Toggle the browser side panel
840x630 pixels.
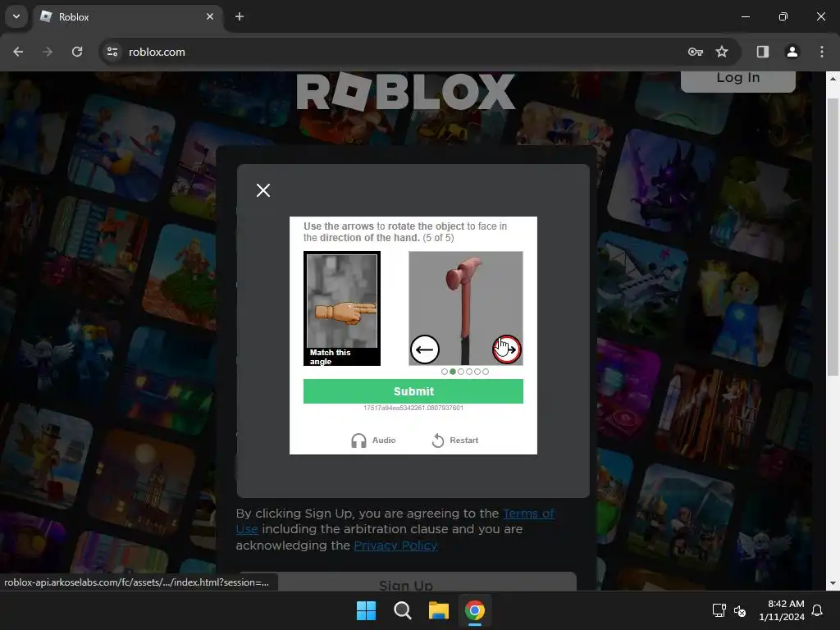(763, 52)
